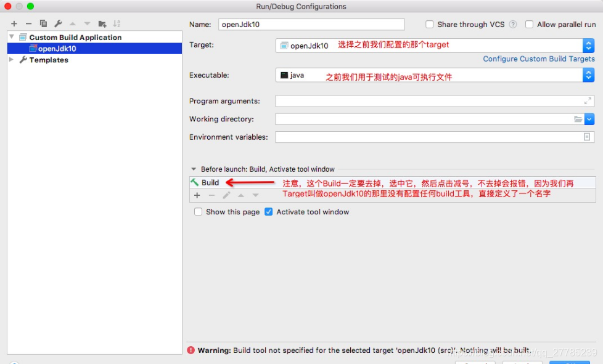603x364 pixels.
Task: Click the green zoom window button
Action: [30, 6]
